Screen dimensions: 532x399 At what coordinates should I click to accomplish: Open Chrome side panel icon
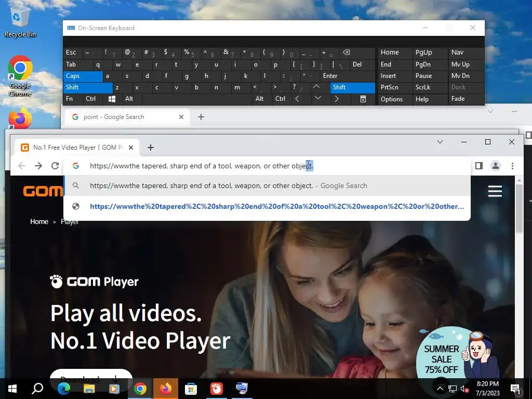478,166
